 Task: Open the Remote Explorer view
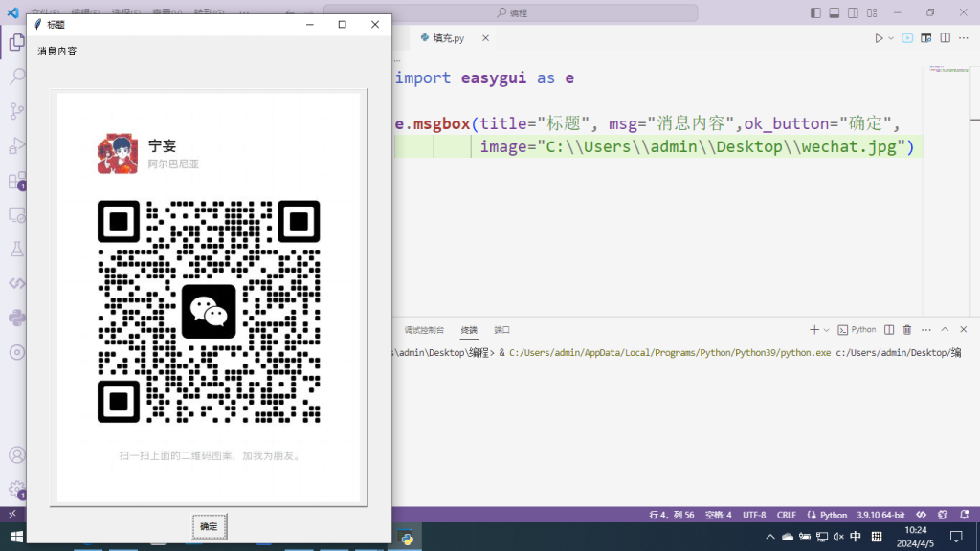[17, 215]
